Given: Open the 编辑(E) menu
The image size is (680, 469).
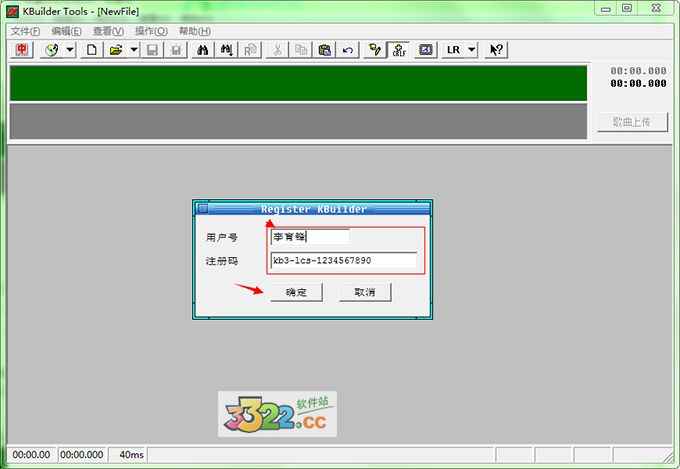Looking at the screenshot, I should pyautogui.click(x=66, y=31).
